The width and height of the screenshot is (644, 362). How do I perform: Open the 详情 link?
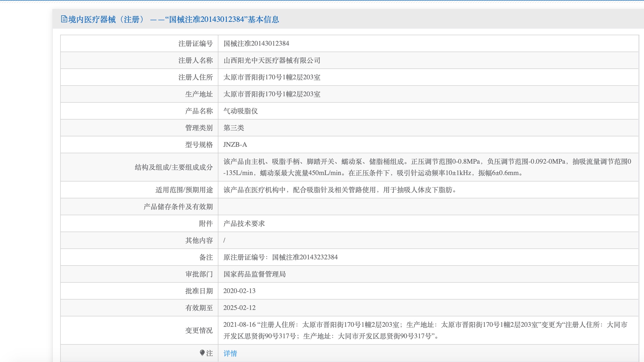[230, 353]
